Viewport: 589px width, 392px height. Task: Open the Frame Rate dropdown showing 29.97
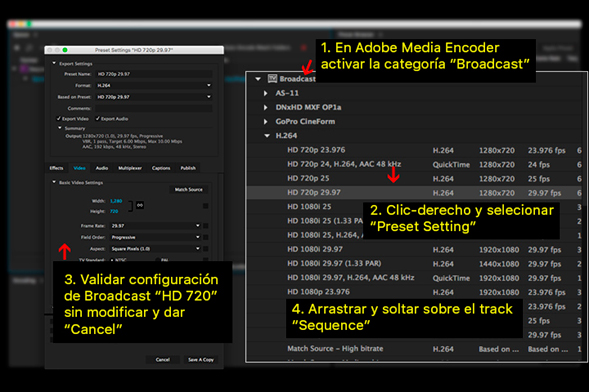156,226
